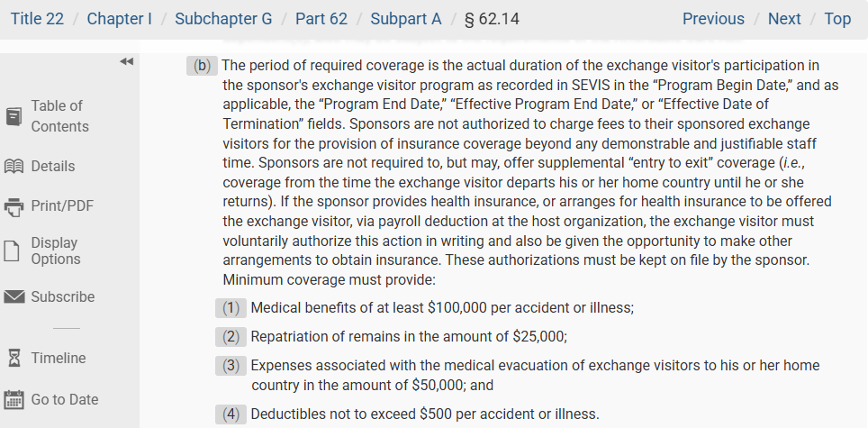This screenshot has height=428, width=868.
Task: Select the paragraph (1) marker
Action: (x=231, y=308)
